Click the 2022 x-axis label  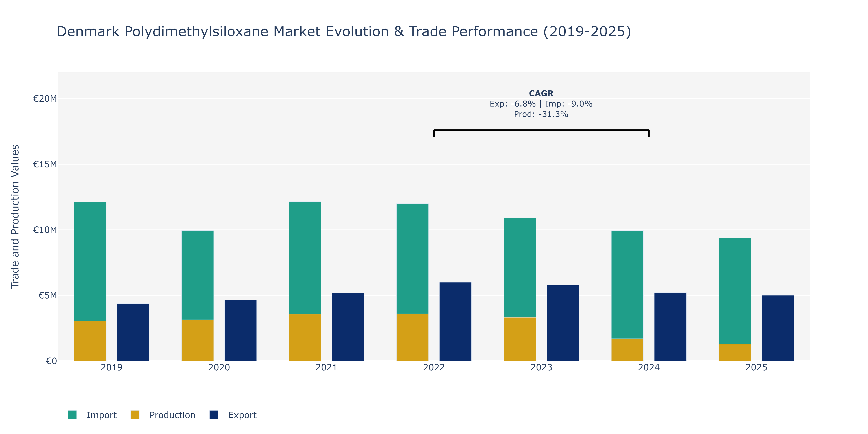434,367
